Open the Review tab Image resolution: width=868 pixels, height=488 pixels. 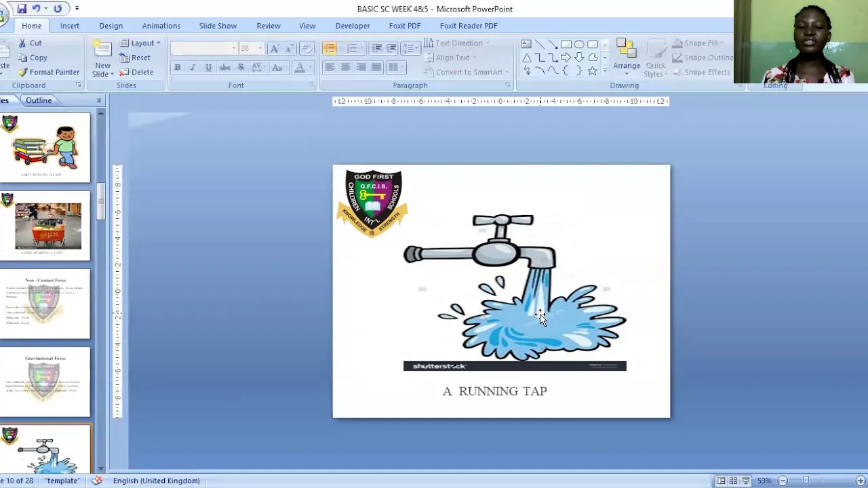269,26
